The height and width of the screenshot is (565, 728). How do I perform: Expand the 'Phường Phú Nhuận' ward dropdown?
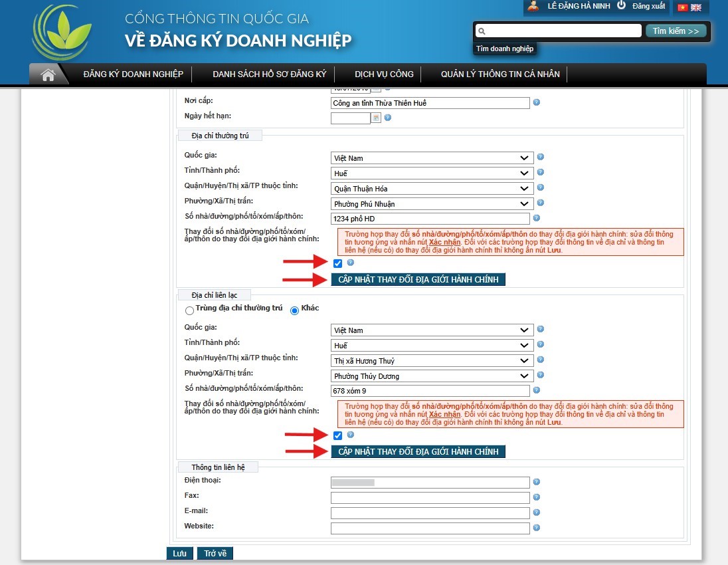pos(432,204)
